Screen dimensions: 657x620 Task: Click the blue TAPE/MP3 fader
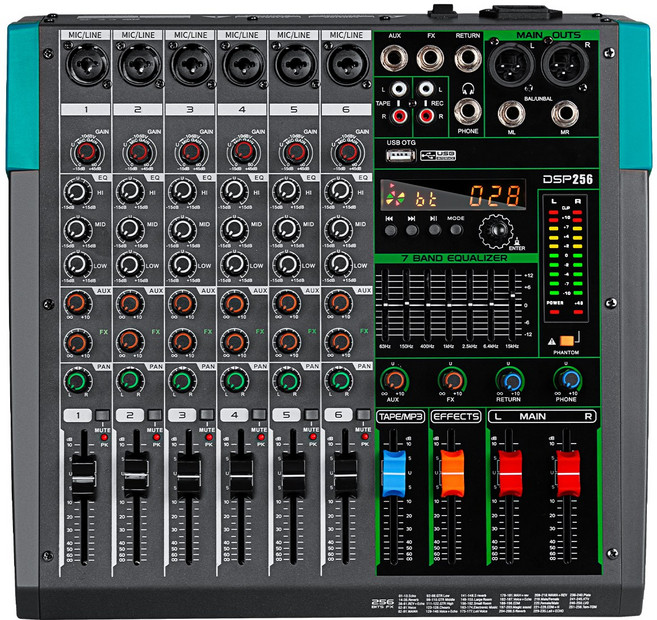pyautogui.click(x=390, y=468)
